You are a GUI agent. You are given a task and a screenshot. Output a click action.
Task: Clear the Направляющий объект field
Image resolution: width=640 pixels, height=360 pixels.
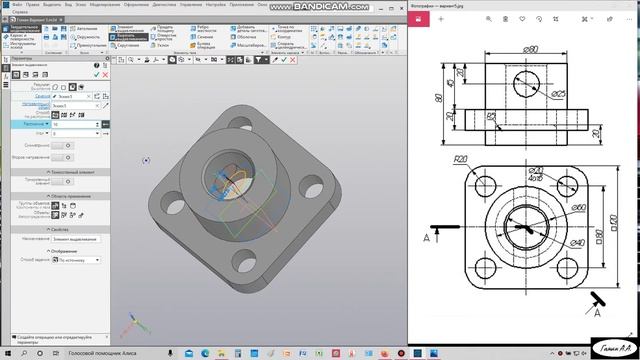(x=97, y=106)
